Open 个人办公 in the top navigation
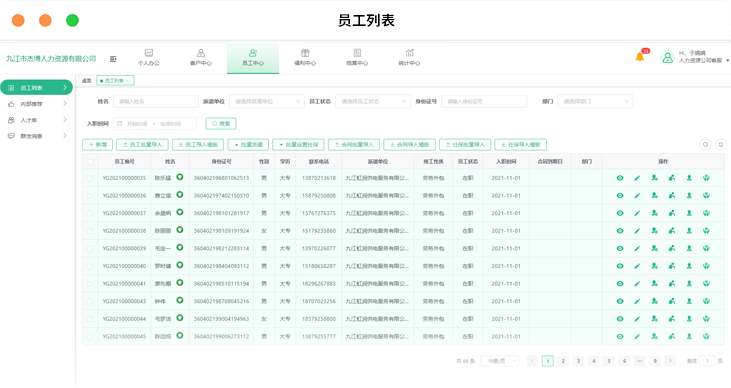The height and width of the screenshot is (388, 731). tap(149, 57)
